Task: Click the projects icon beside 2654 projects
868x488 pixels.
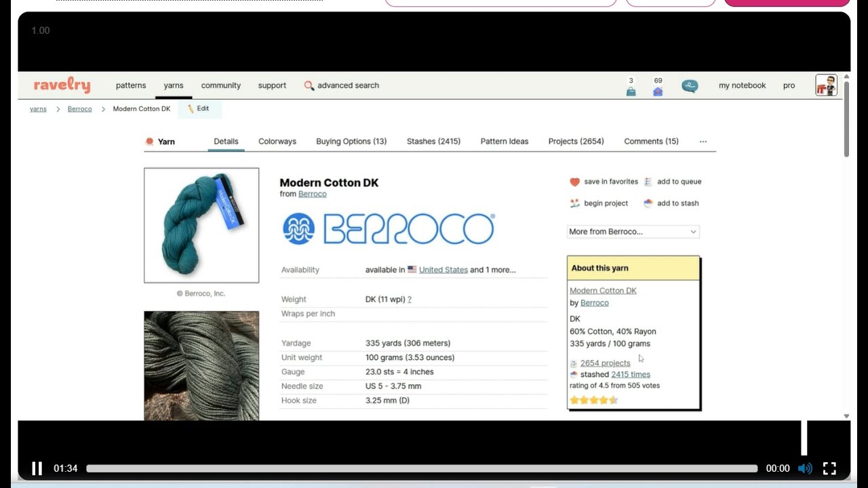Action: tap(574, 363)
